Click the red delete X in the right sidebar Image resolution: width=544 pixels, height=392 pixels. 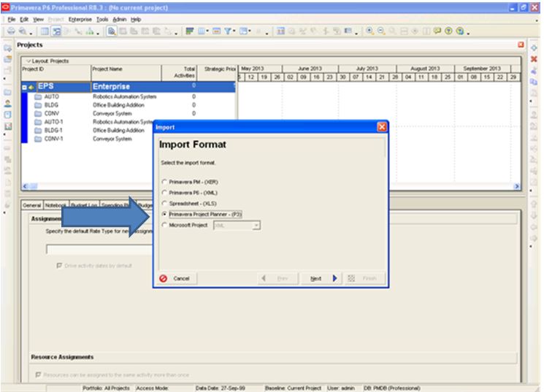(x=534, y=58)
